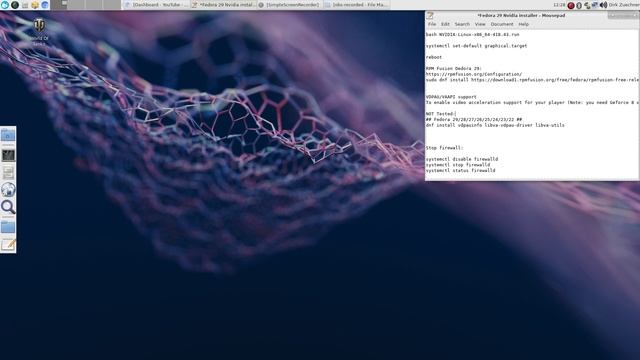
Task: Open the volume speaker tray icon
Action: coord(603,5)
